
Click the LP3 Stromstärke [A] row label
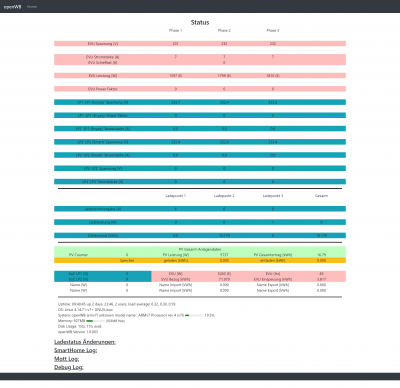pyautogui.click(x=103, y=182)
